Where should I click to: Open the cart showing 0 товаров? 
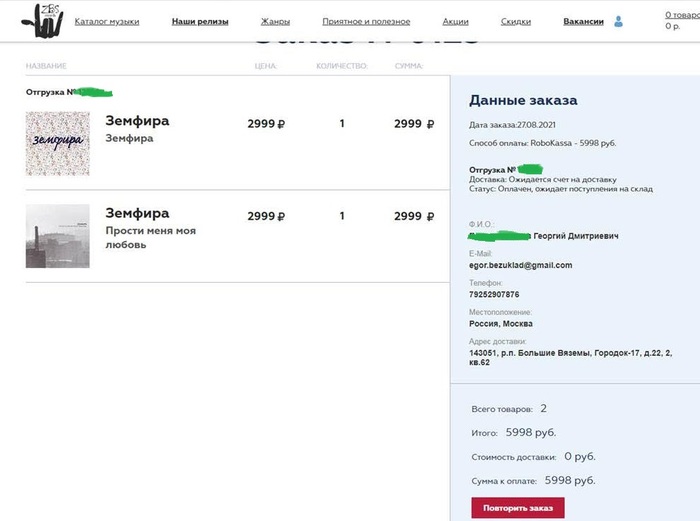point(679,20)
